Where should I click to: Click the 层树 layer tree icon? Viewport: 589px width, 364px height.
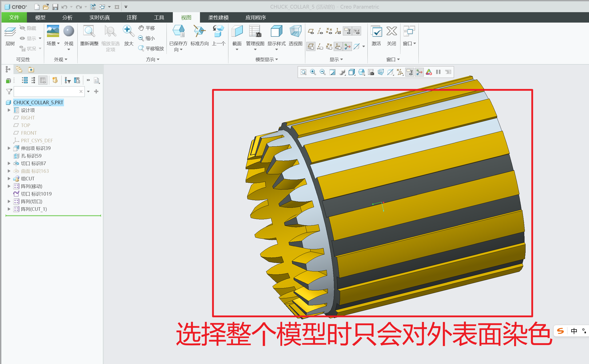[10, 32]
